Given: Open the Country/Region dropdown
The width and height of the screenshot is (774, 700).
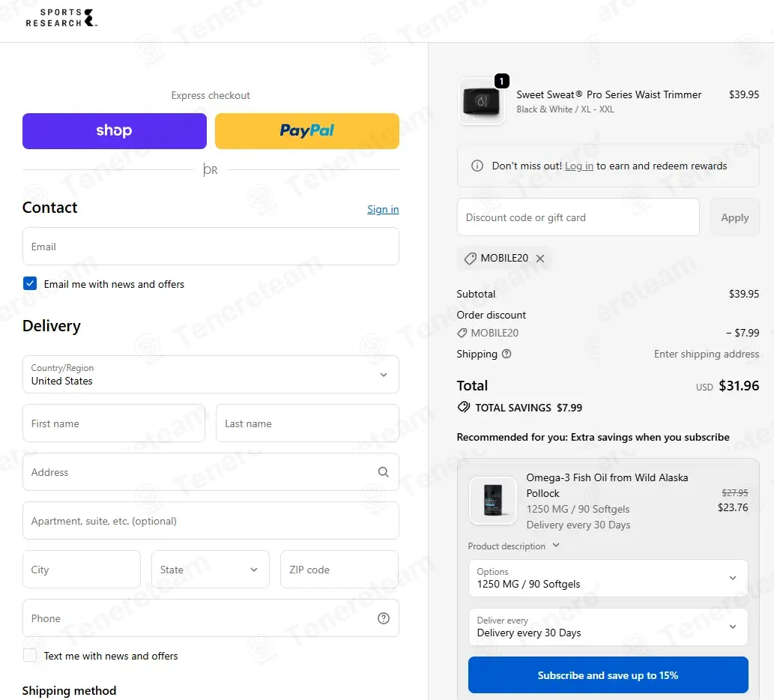Looking at the screenshot, I should 211,374.
